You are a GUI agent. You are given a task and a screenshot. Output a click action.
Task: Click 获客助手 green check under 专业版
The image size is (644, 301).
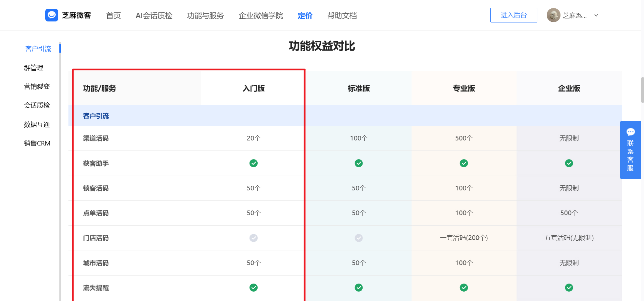464,163
